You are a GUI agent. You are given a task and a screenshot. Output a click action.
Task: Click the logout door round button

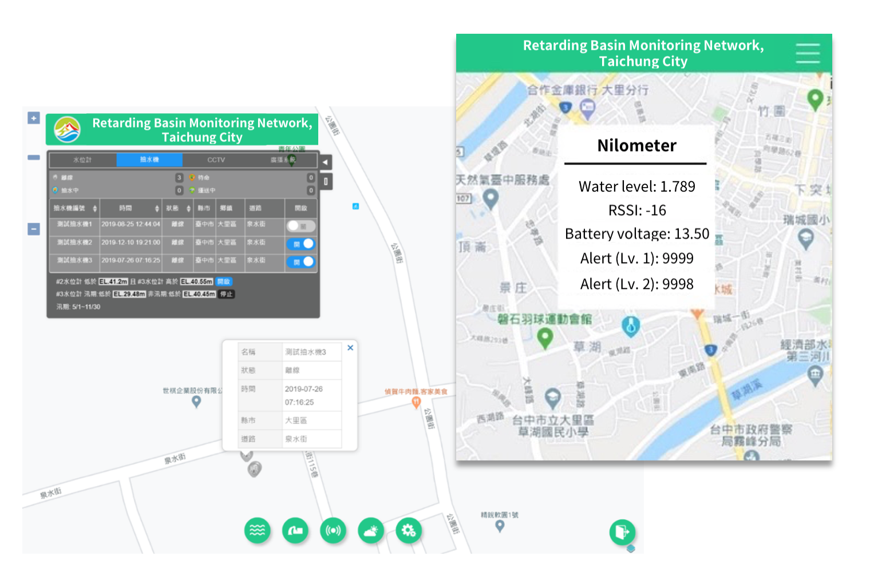[622, 533]
